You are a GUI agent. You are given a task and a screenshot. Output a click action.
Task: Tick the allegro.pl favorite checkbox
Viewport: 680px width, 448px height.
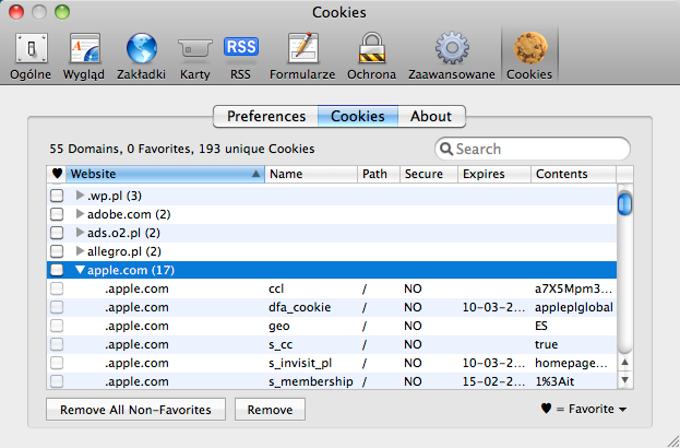pos(56,252)
